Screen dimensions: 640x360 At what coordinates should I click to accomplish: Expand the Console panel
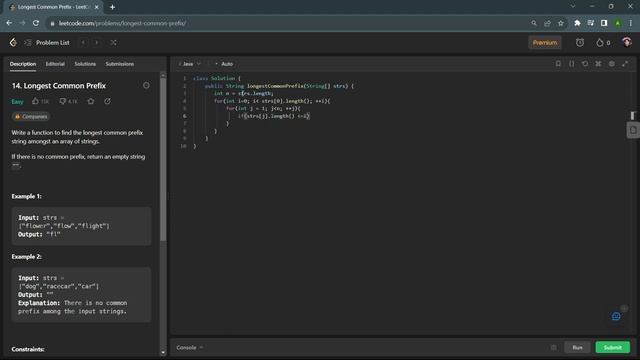tap(189, 347)
